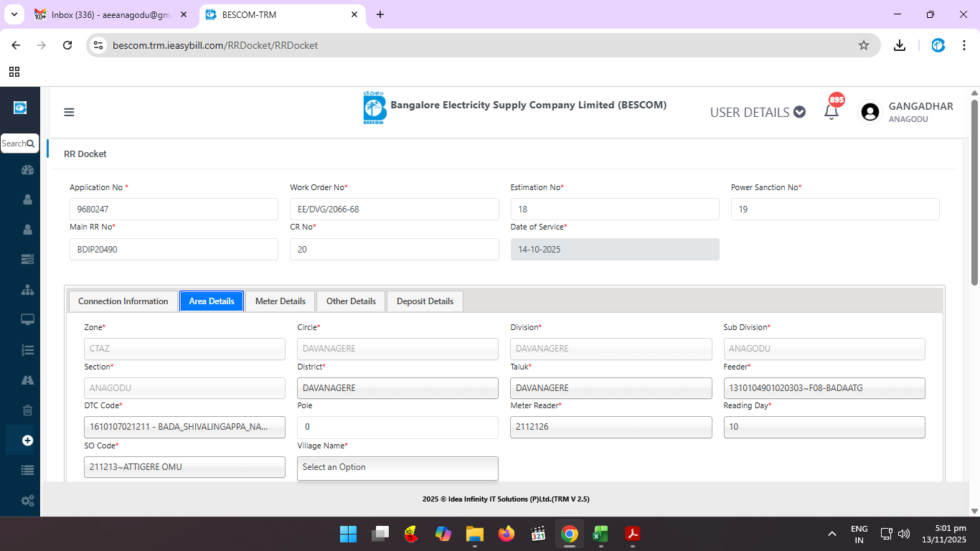Open the Village Name dropdown
The width and height of the screenshot is (980, 551).
click(x=397, y=467)
